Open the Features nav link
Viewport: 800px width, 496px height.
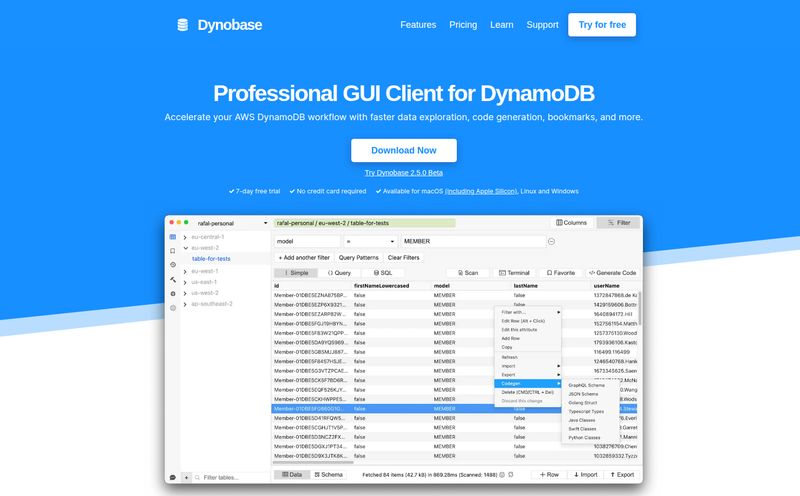point(418,25)
